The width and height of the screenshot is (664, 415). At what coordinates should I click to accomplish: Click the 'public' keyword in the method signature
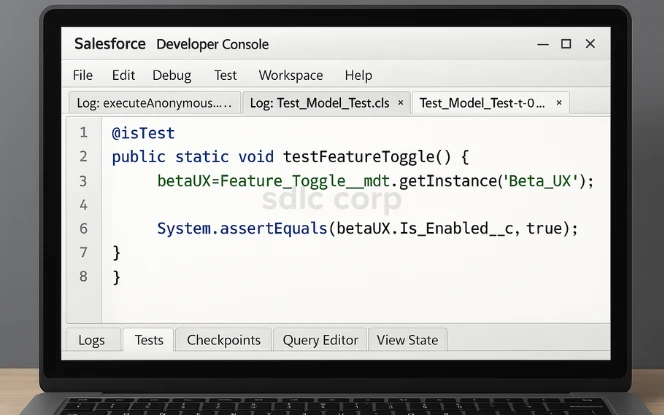pos(138,157)
